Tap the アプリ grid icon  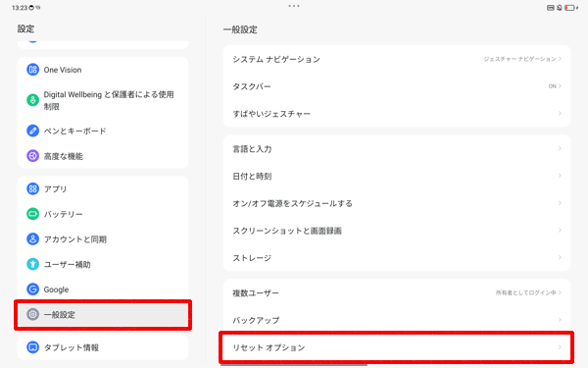pyautogui.click(x=32, y=188)
